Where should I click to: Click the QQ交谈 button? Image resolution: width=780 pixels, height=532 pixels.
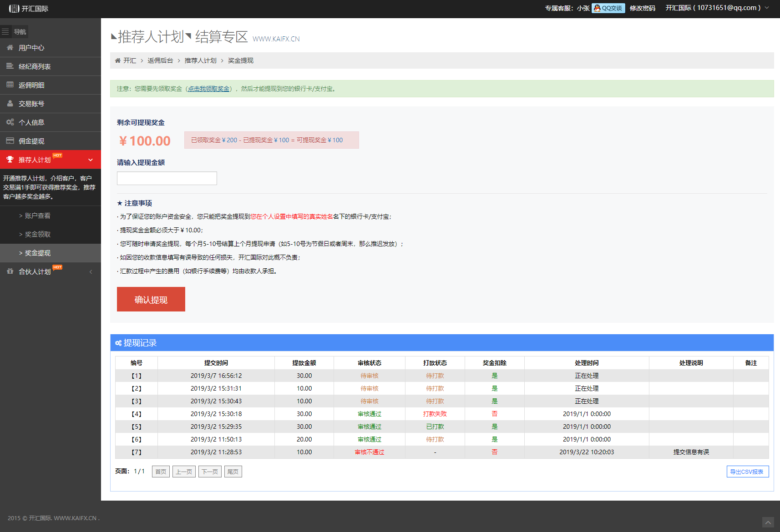click(608, 8)
